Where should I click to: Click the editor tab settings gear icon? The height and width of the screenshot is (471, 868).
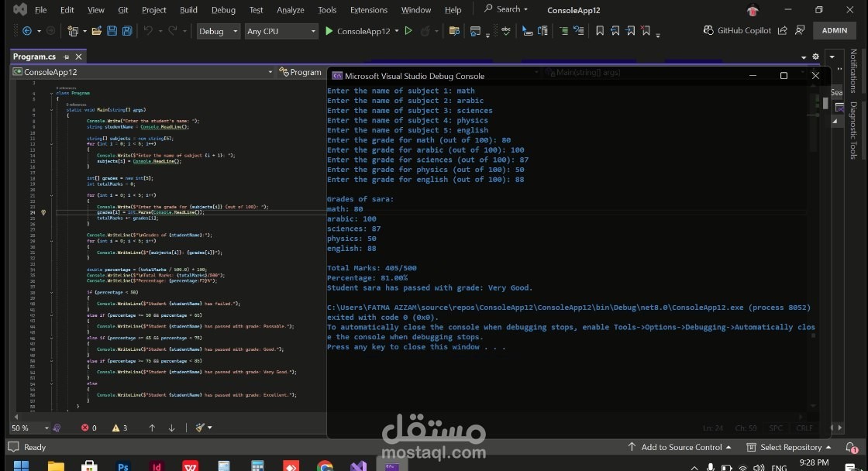pos(815,57)
